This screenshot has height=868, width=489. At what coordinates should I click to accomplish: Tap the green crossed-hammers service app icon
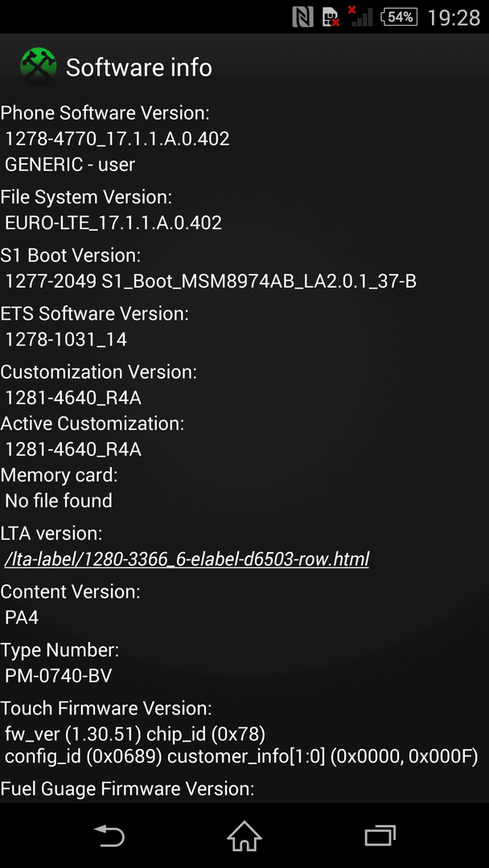pos(39,67)
